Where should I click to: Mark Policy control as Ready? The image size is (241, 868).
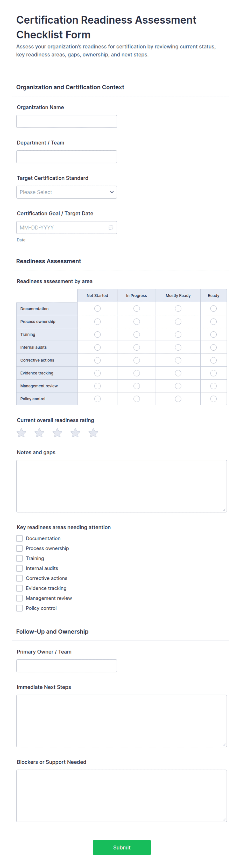tap(213, 399)
